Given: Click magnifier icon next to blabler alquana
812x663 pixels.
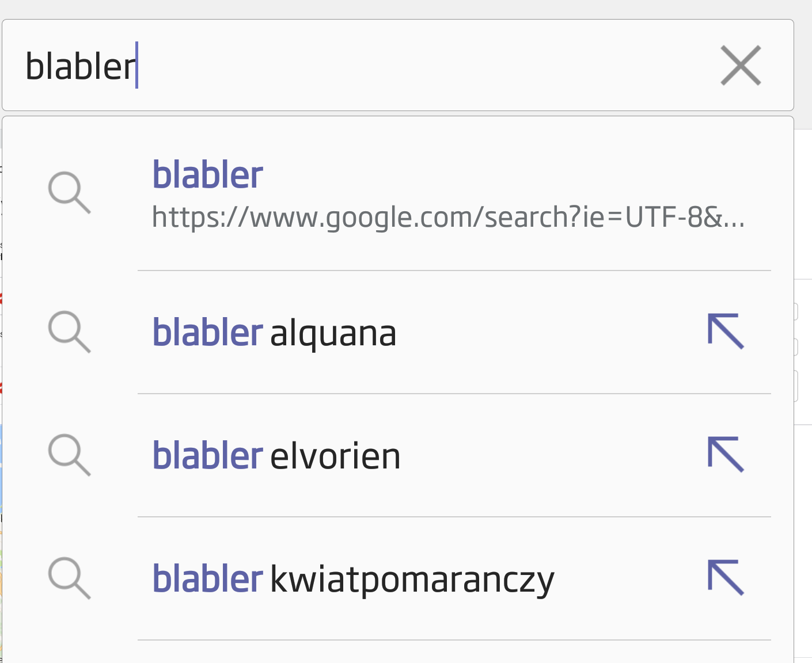Looking at the screenshot, I should coord(69,332).
